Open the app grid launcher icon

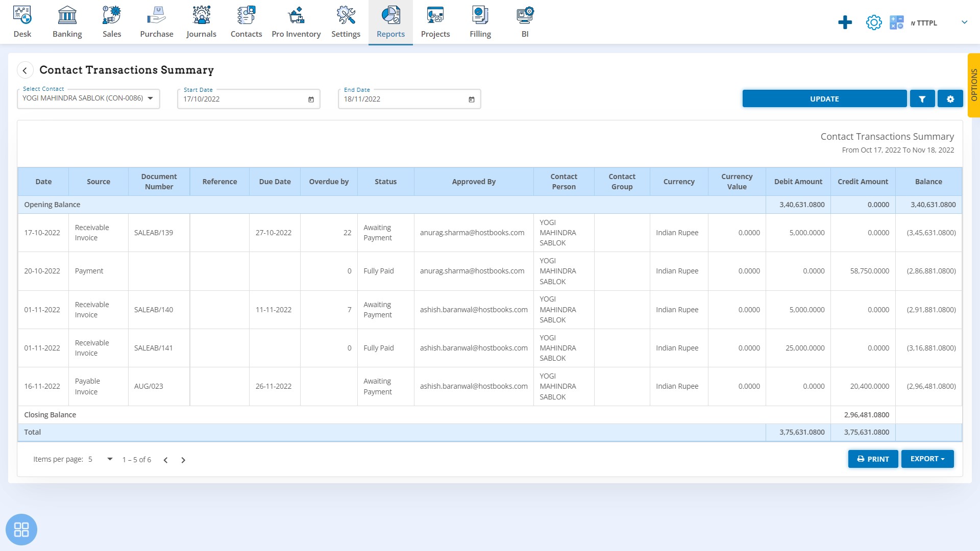tap(21, 529)
